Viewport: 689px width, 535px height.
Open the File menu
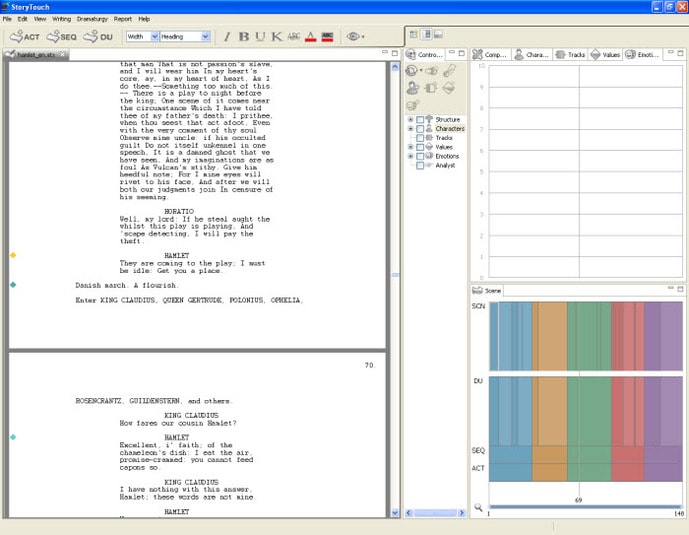coord(7,19)
